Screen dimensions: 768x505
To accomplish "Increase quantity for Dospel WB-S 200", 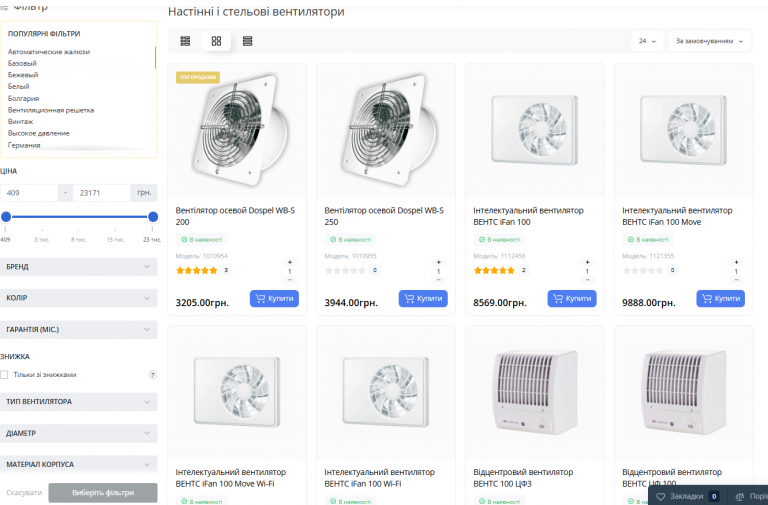I will pyautogui.click(x=289, y=263).
